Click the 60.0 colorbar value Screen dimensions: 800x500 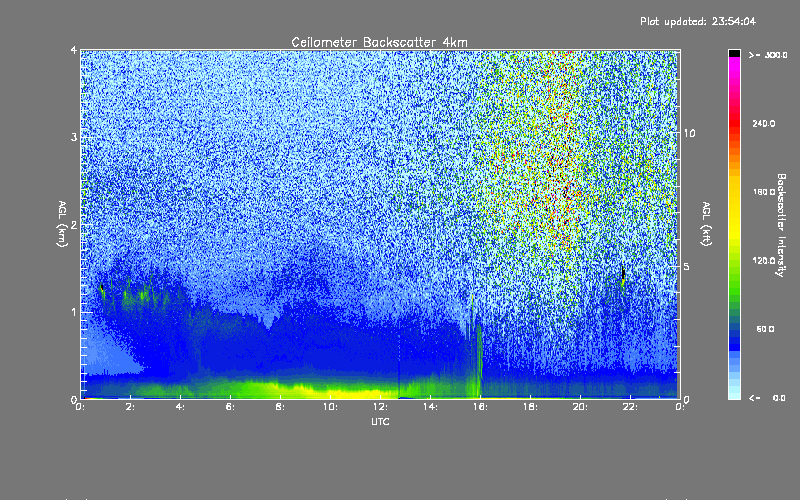coord(765,329)
